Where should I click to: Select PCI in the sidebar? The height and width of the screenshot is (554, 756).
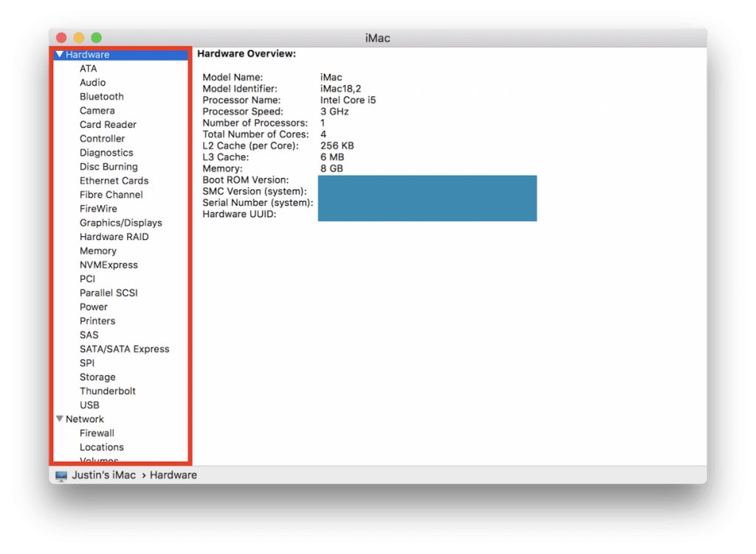coord(87,278)
